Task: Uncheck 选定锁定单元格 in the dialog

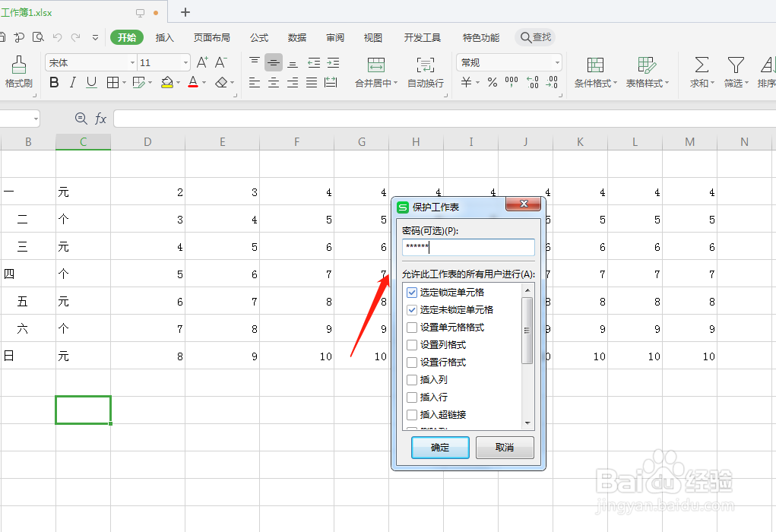Action: [x=411, y=292]
